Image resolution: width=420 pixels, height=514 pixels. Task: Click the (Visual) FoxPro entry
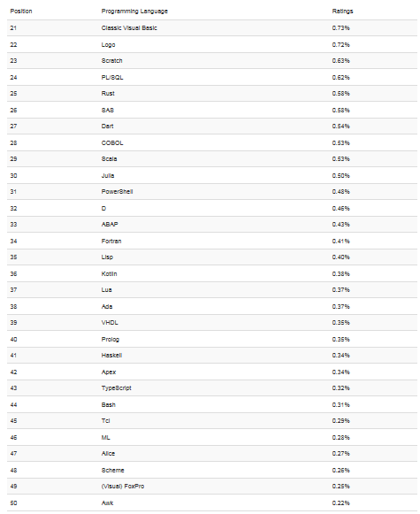[x=123, y=487]
